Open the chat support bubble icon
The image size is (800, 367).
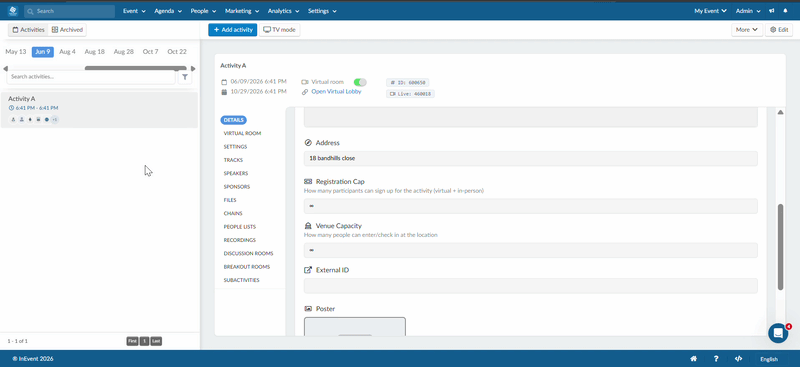[778, 333]
